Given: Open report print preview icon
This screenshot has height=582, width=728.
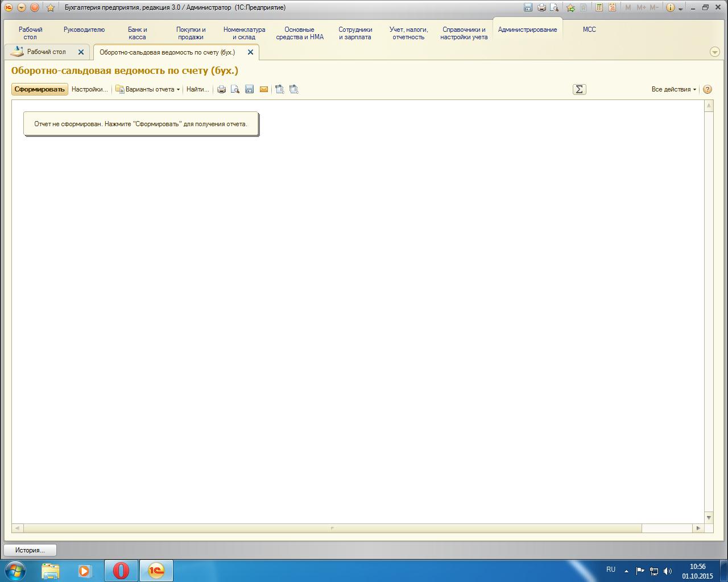Looking at the screenshot, I should click(235, 89).
